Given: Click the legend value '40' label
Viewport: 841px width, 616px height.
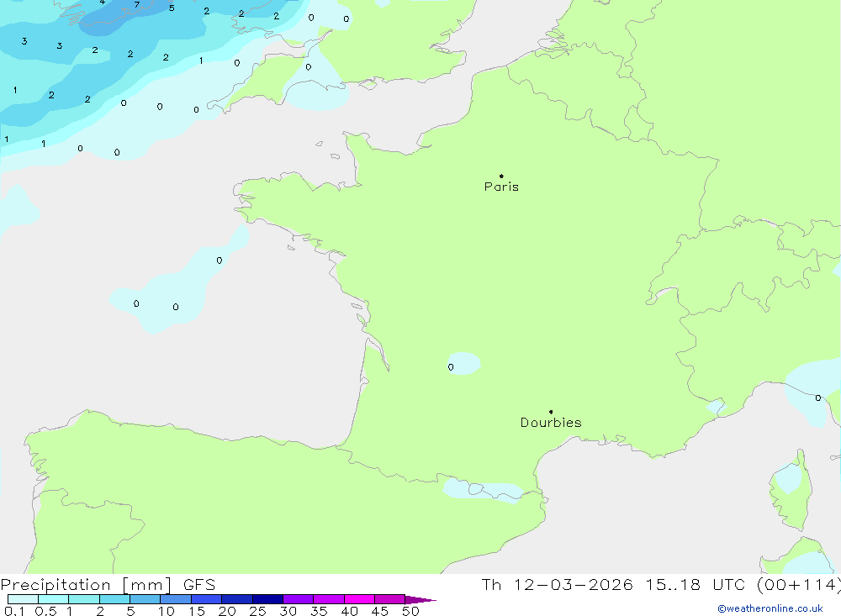Looking at the screenshot, I should 350,611.
